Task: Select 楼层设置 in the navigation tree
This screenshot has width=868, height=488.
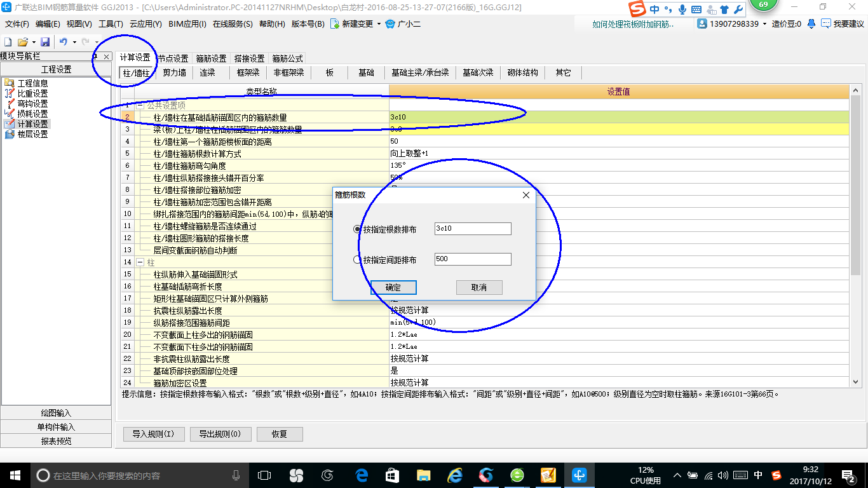Action: click(32, 134)
